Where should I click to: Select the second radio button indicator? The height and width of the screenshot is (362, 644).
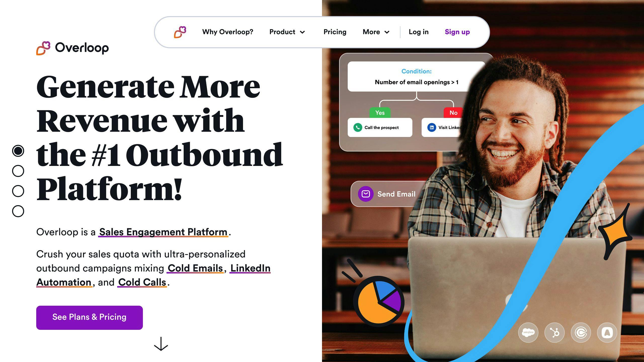(x=18, y=171)
